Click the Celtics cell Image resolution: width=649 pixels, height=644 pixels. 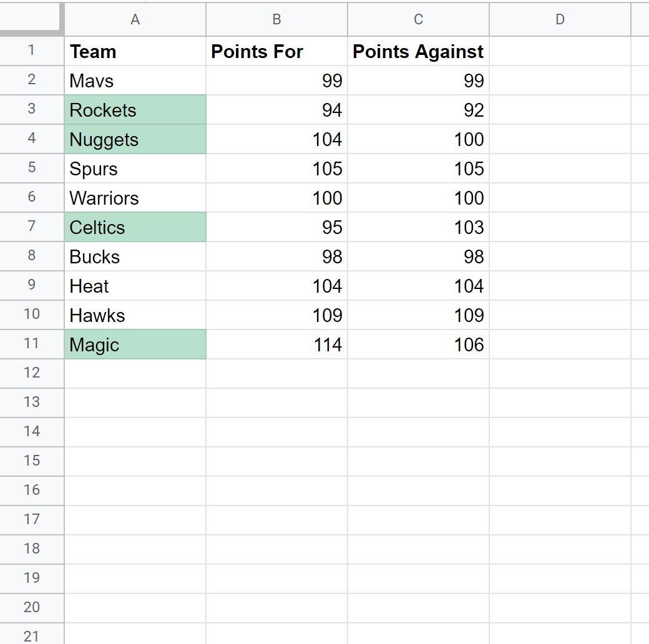135,227
